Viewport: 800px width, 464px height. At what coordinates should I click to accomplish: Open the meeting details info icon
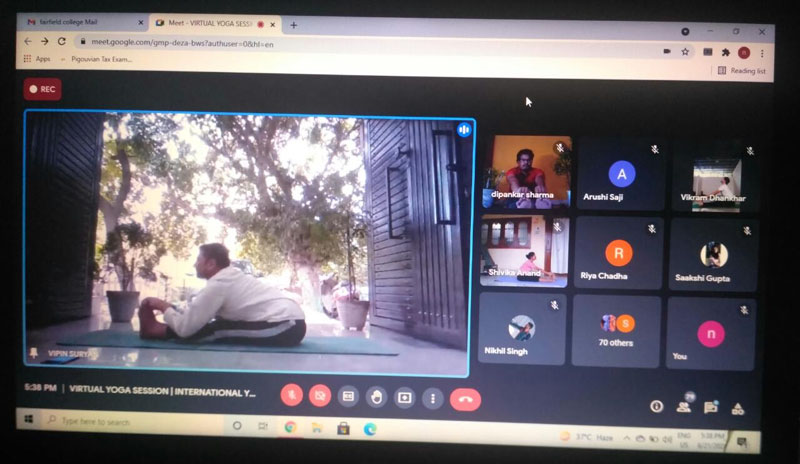click(x=657, y=406)
